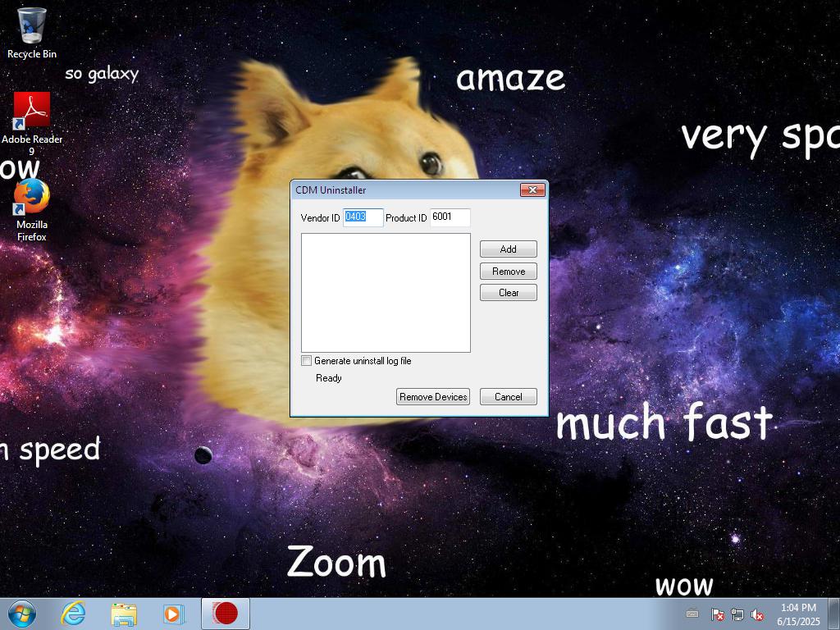Click the Ready status text

click(x=328, y=378)
